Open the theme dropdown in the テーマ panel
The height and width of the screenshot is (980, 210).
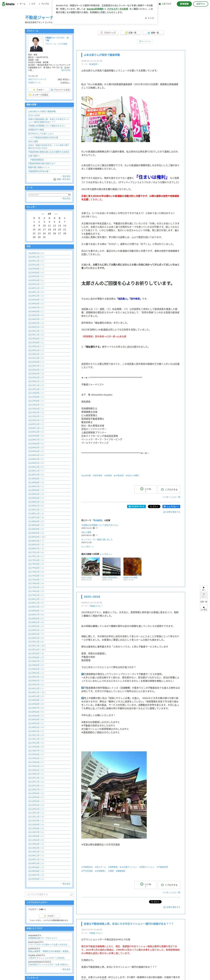pos(49,195)
